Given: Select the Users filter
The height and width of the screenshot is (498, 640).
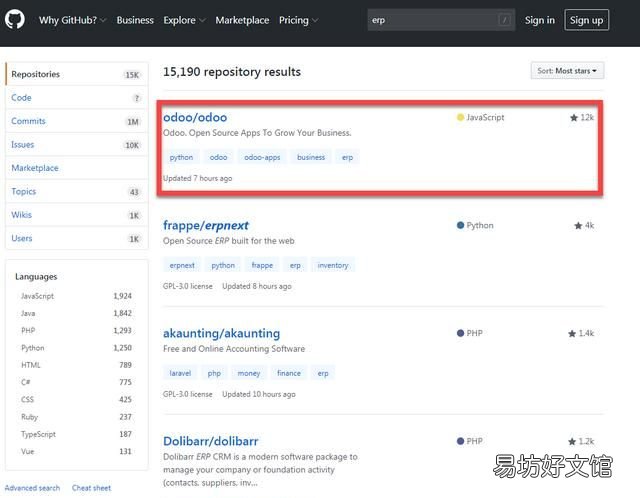Looking at the screenshot, I should coord(77,238).
